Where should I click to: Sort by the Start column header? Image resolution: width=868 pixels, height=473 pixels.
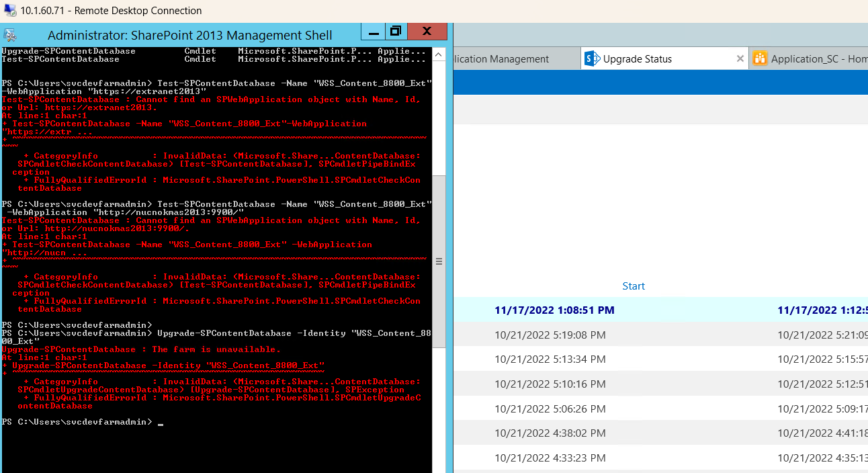point(634,286)
